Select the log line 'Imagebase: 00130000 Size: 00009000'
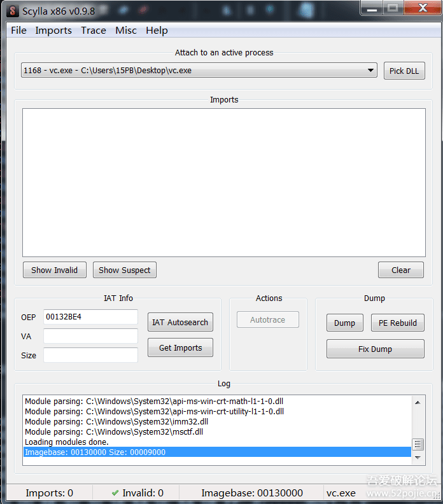This screenshot has width=443, height=504. click(217, 452)
